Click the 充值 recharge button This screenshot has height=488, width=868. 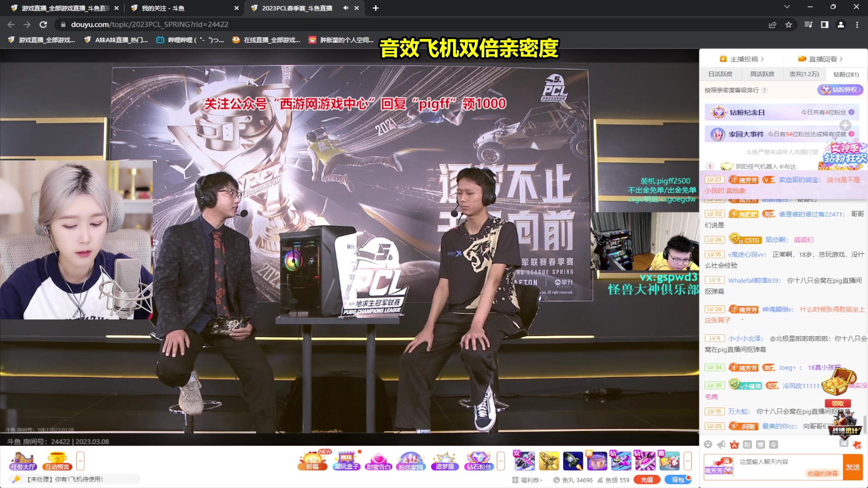coord(647,480)
